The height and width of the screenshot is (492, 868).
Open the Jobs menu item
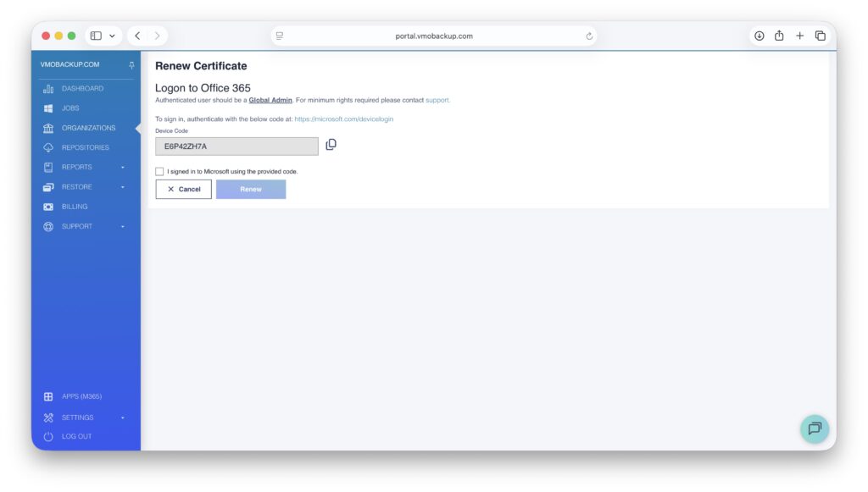tap(70, 108)
